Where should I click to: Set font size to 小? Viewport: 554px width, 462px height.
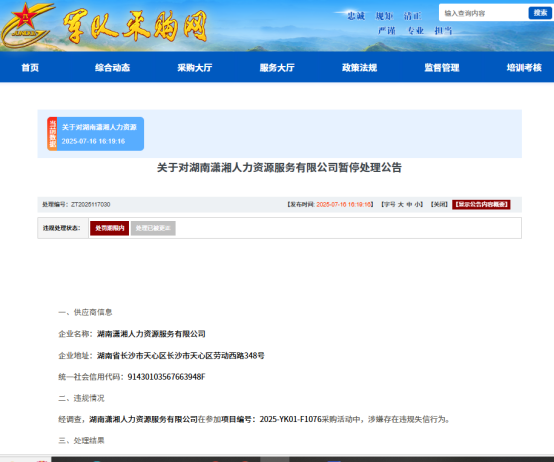tap(417, 205)
